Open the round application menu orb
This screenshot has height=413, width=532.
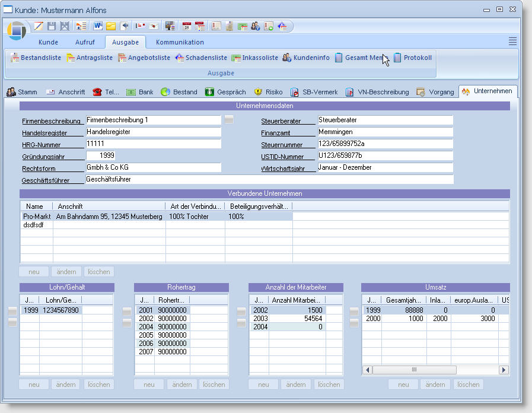pos(17,30)
